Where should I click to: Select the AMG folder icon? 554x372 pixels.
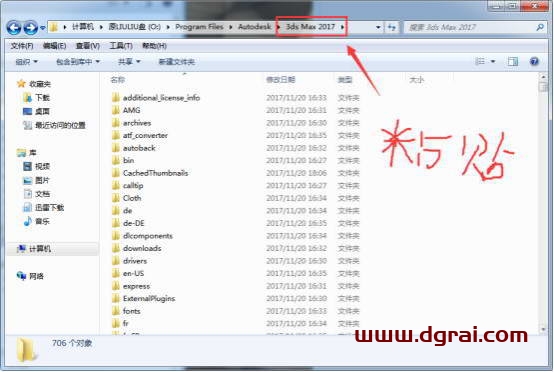(x=116, y=110)
